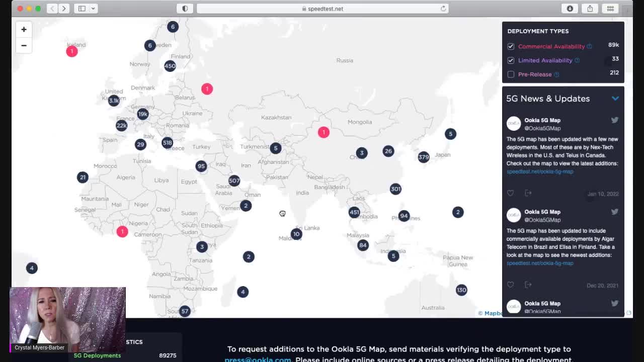Share the Dec 20, 2021 tweet
Screen dimensions: 644x362
(528, 285)
